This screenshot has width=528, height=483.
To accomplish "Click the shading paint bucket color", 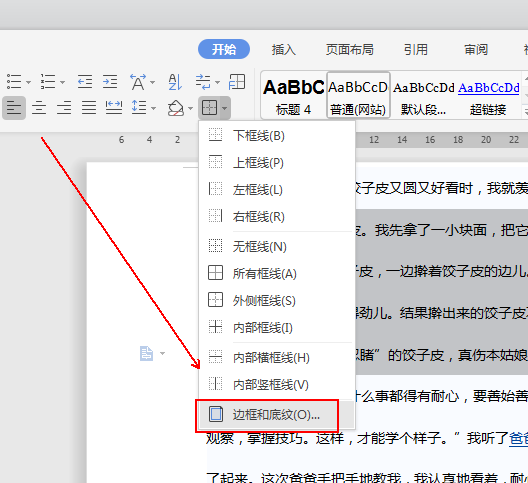I will [176, 108].
